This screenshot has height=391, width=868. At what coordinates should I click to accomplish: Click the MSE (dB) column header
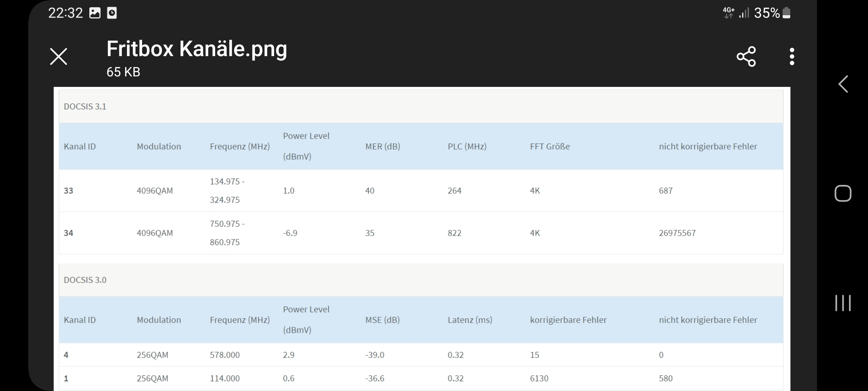point(382,320)
